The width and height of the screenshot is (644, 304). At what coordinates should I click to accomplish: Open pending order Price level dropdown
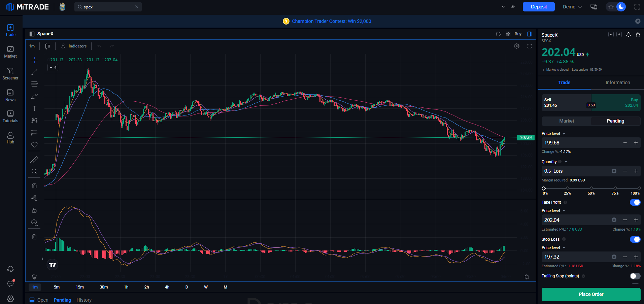(553, 134)
